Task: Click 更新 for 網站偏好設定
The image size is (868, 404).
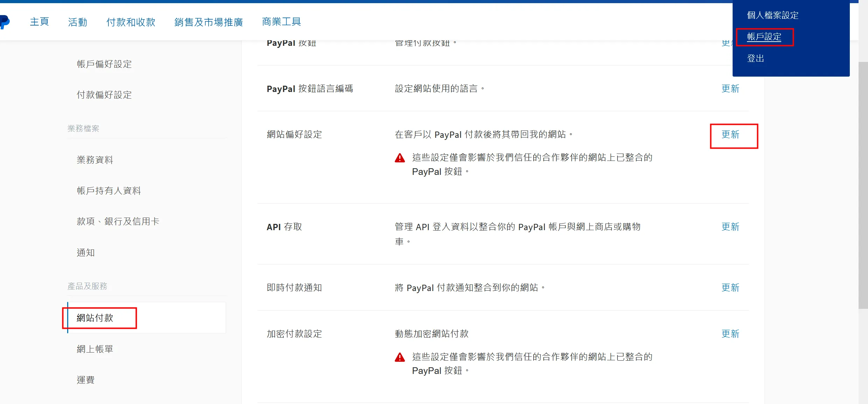Action: [x=730, y=134]
